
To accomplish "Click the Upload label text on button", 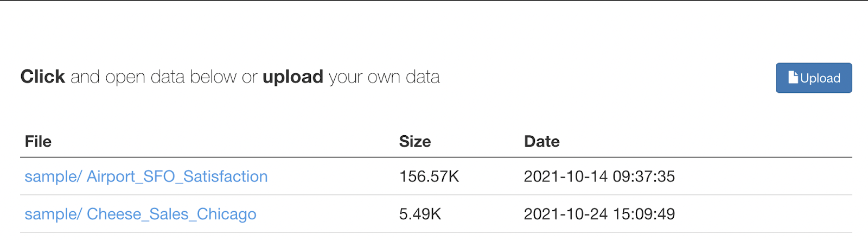I will (x=820, y=78).
